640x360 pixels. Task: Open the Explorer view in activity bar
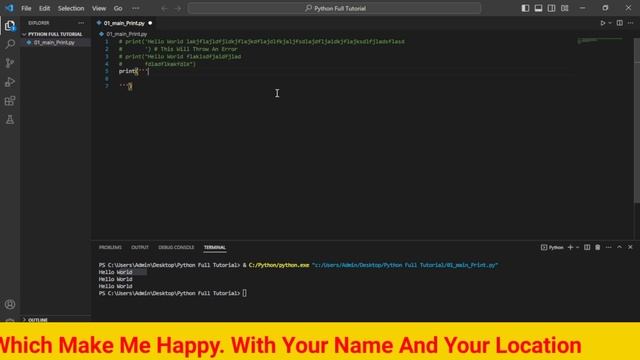(10, 25)
